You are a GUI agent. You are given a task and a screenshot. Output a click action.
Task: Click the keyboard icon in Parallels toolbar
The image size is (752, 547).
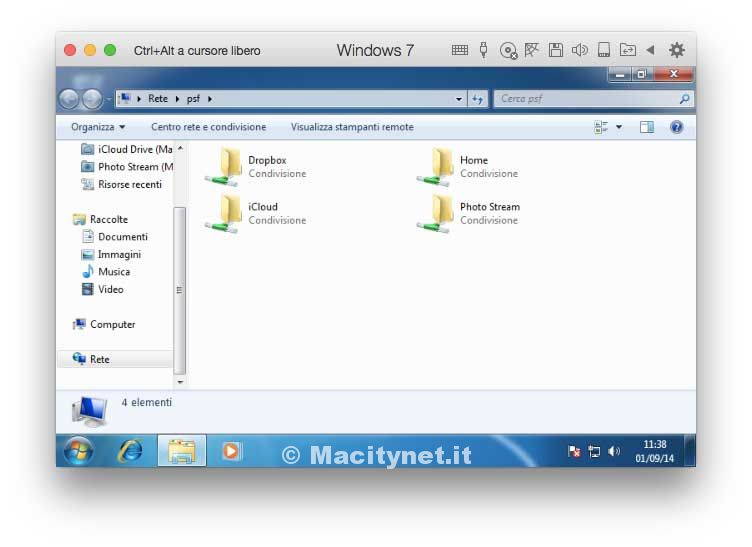[459, 50]
